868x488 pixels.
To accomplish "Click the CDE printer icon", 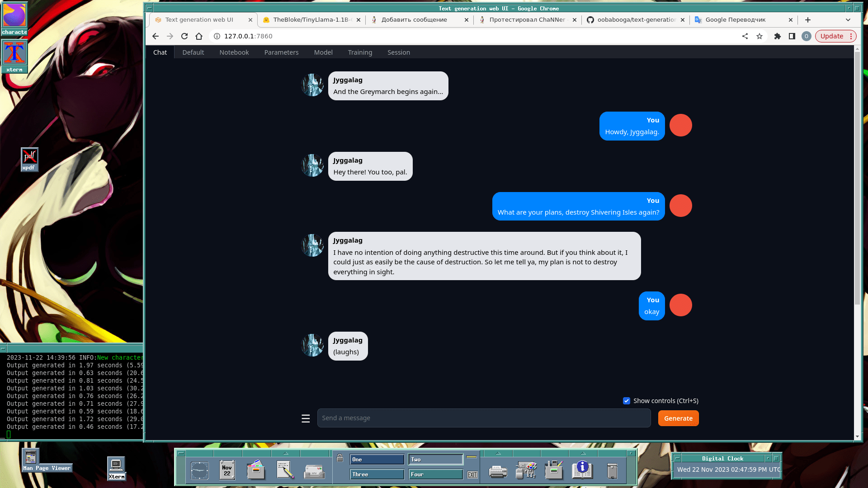I will click(498, 471).
